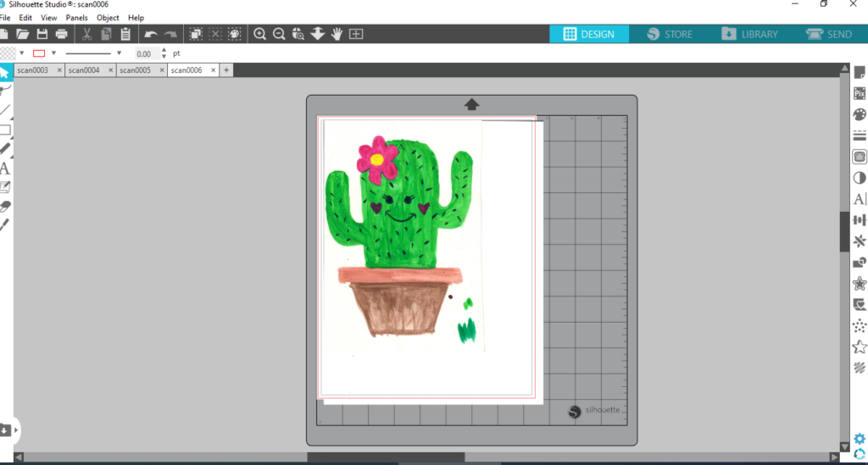868x465 pixels.
Task: Select the Text tool in left toolbar
Action: point(5,169)
